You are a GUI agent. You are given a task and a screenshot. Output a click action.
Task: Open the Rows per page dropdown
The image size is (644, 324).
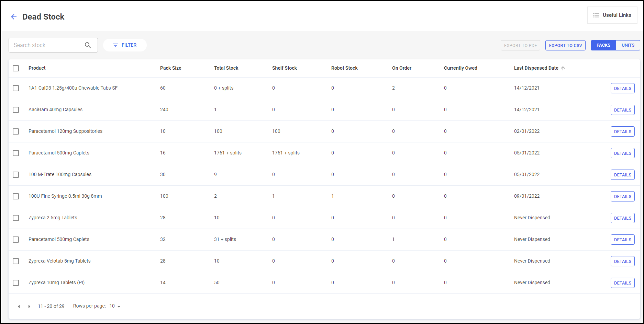click(115, 306)
